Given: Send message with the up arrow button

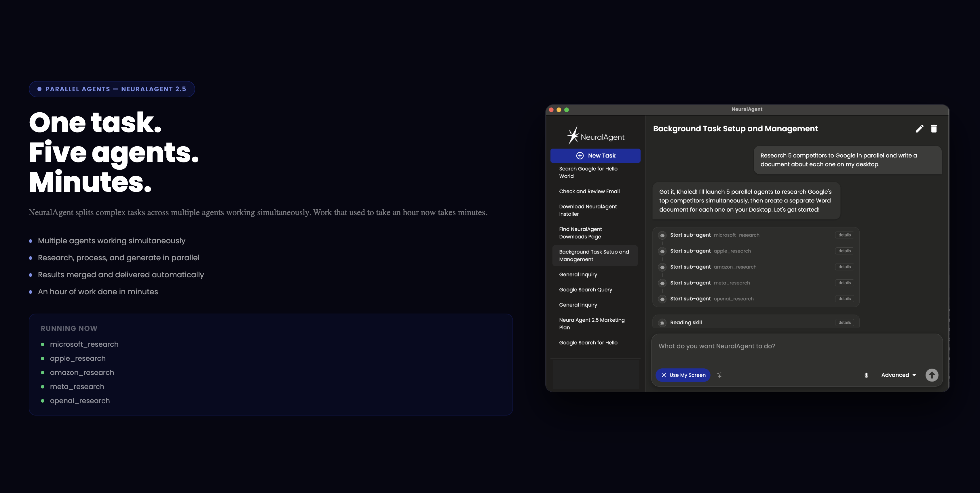Looking at the screenshot, I should (932, 375).
